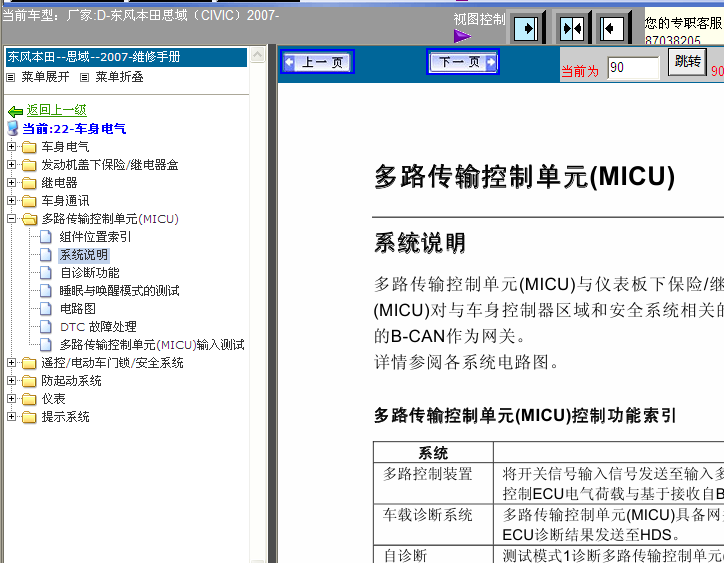The width and height of the screenshot is (724, 563).
Task: Select 遥控/电动车门锁/安全系统 label
Action: [112, 363]
